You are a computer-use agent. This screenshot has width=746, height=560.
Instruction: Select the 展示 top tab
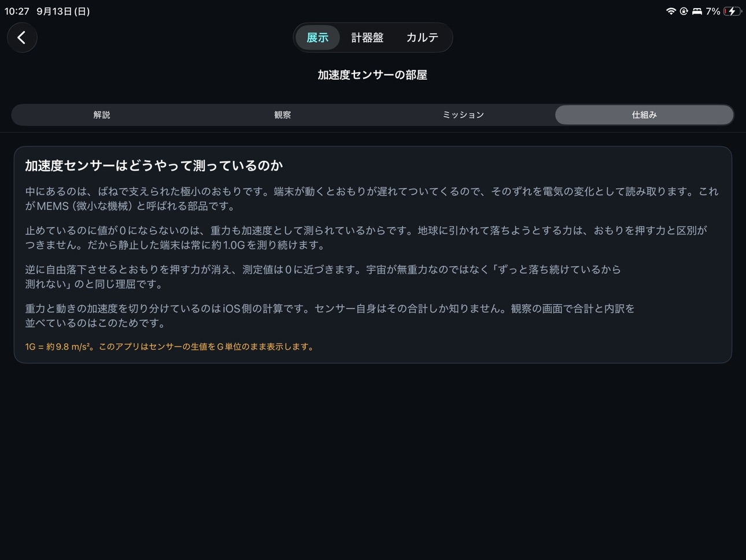tap(317, 38)
